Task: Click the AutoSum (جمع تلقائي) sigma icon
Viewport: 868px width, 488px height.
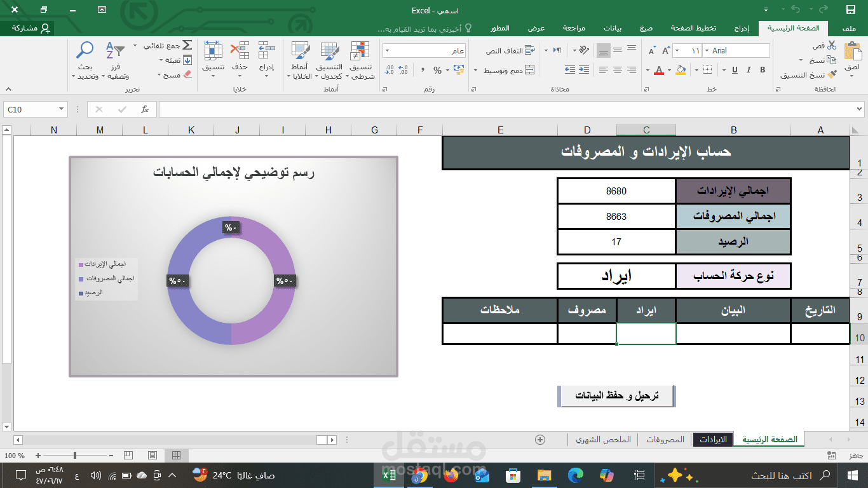Action: [x=187, y=46]
